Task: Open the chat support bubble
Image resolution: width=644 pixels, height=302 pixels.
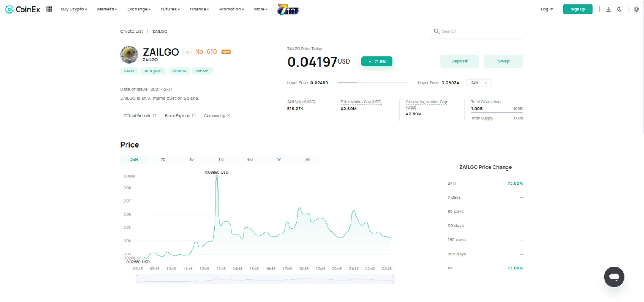Action: click(614, 277)
